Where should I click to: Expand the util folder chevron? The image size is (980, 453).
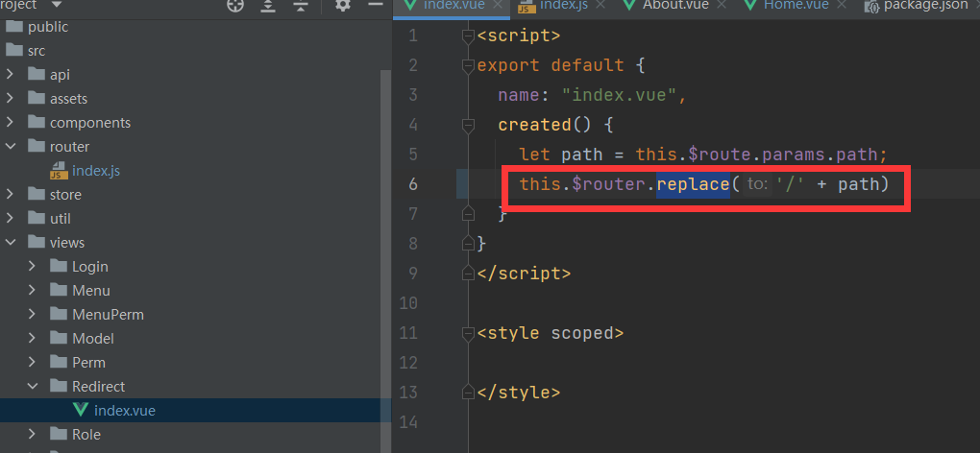pos(10,219)
